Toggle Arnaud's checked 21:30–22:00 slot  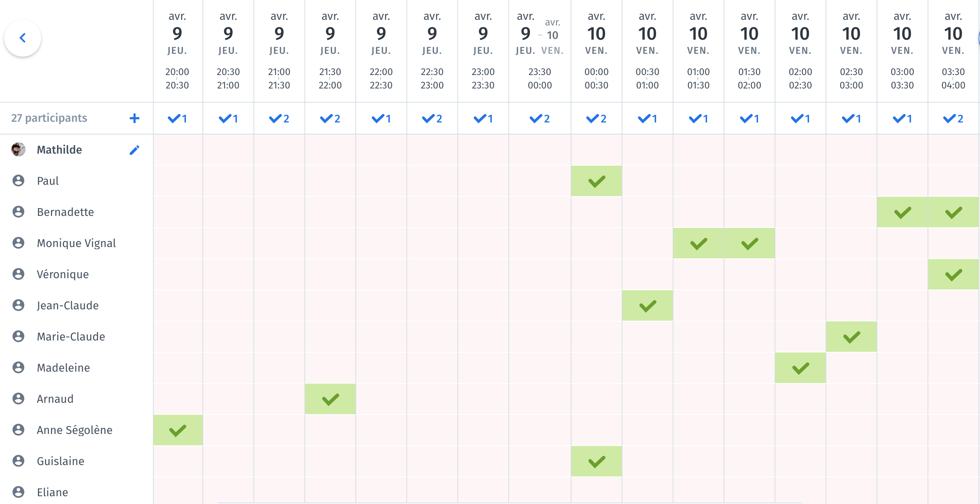tap(330, 399)
